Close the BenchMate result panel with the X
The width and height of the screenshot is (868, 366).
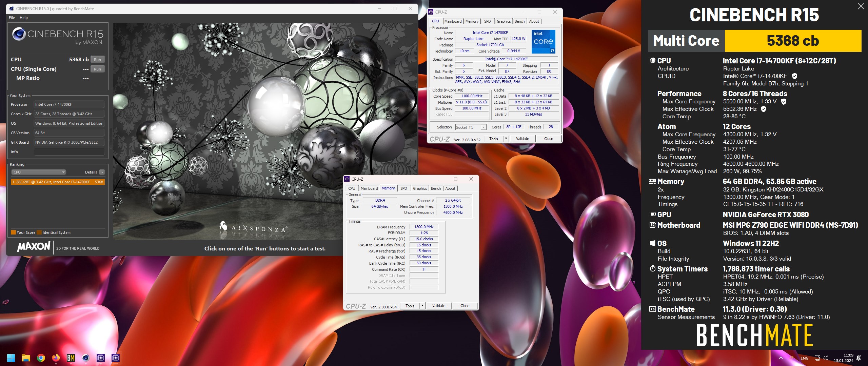pyautogui.click(x=861, y=6)
